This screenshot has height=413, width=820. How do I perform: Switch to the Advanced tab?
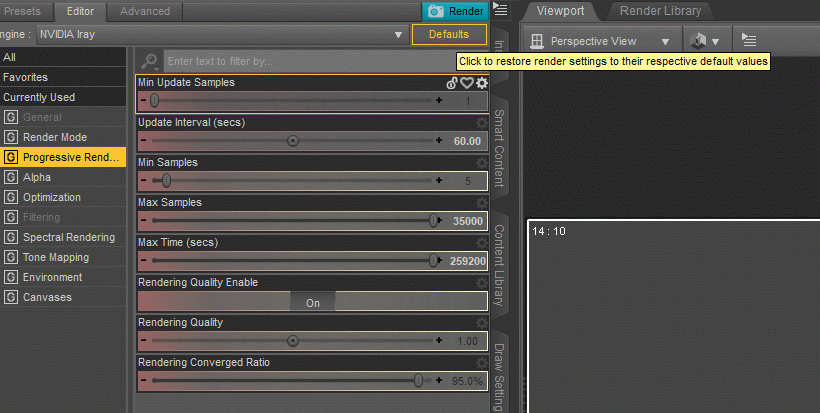click(145, 11)
